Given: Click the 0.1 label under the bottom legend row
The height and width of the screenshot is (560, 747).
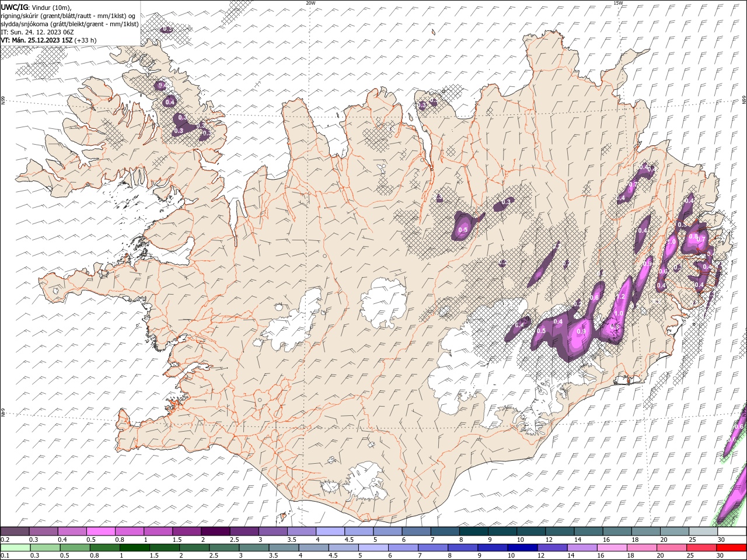Looking at the screenshot, I should click(5, 555).
